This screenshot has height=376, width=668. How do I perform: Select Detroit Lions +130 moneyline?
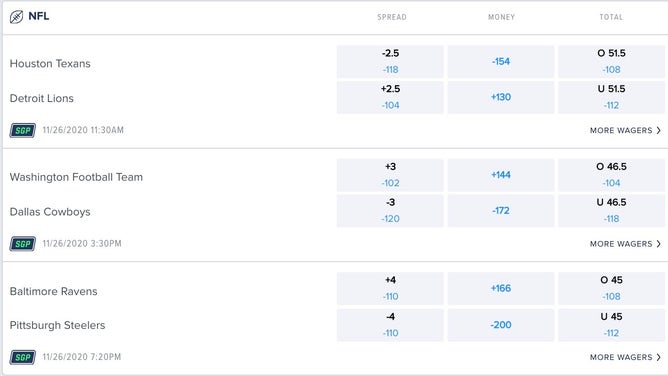[501, 97]
